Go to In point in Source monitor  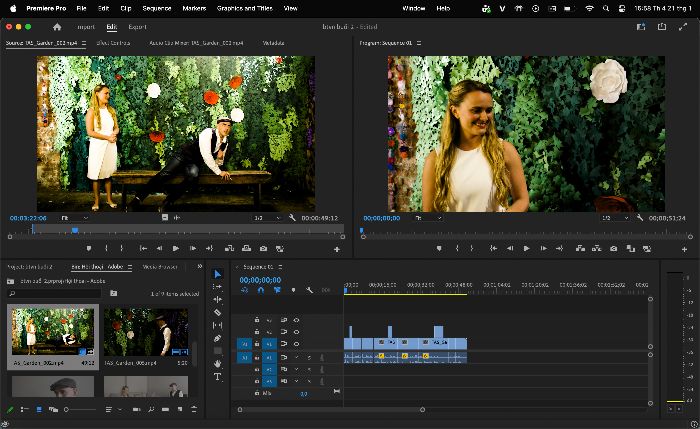143,249
